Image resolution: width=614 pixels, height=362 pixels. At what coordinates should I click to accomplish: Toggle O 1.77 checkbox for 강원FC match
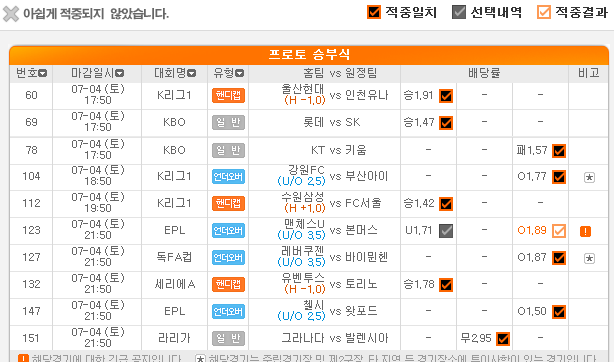[x=559, y=177]
